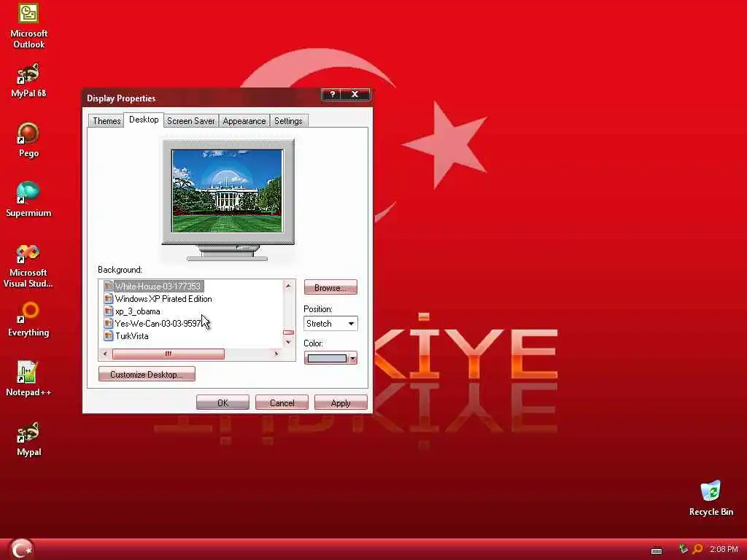Click the on-screen keyboard tray icon
The height and width of the screenshot is (560, 747).
pyautogui.click(x=657, y=551)
